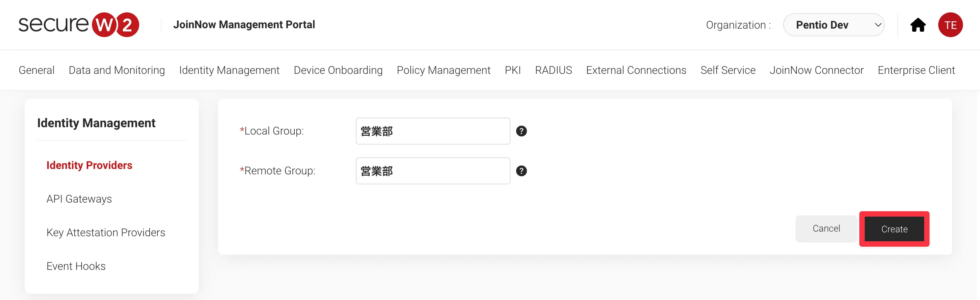
Task: Open the Enterprise Client menu
Action: click(916, 70)
